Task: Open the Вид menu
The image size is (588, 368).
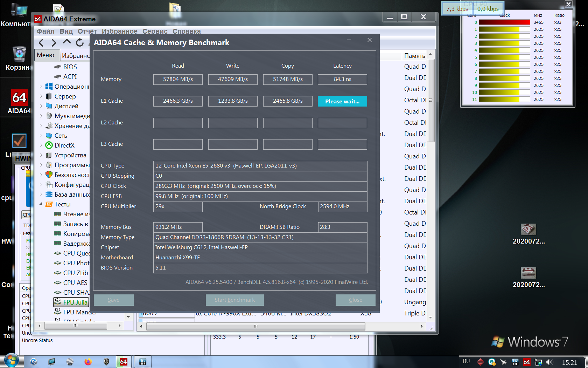Action: coord(66,31)
